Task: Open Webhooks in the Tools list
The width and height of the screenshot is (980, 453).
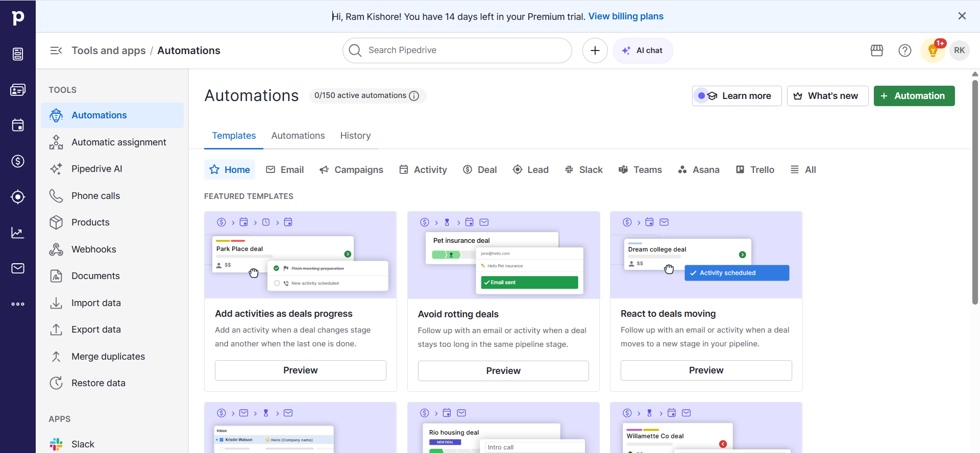Action: pos(94,249)
